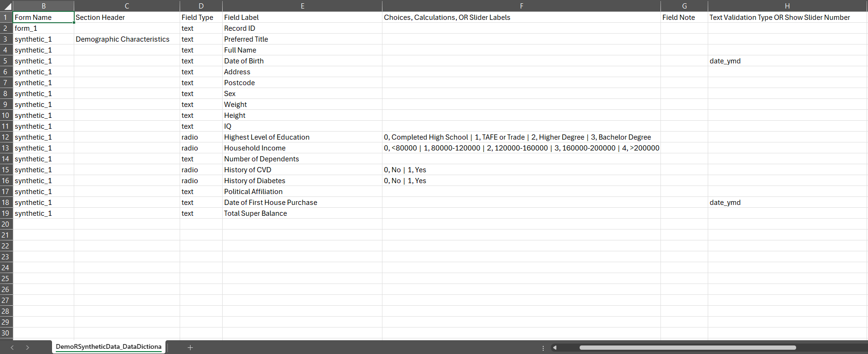Select column H header

click(x=787, y=6)
